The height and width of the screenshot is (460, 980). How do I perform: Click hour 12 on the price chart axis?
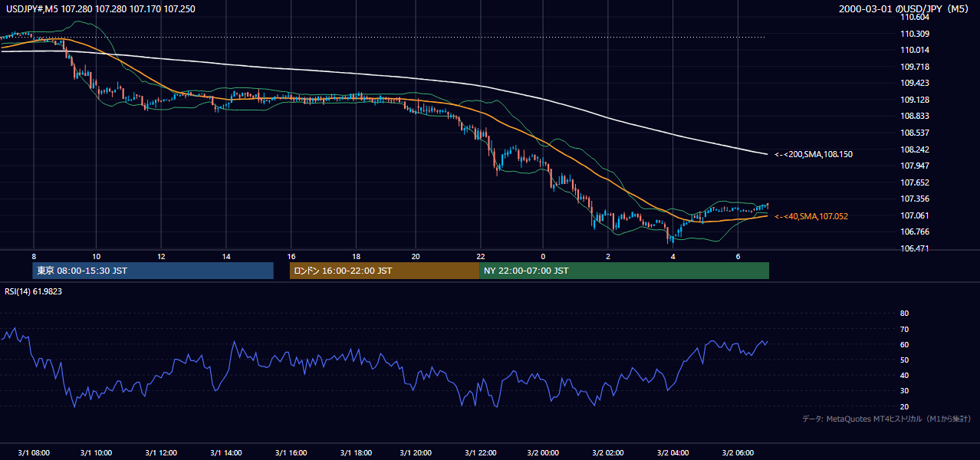(x=162, y=256)
